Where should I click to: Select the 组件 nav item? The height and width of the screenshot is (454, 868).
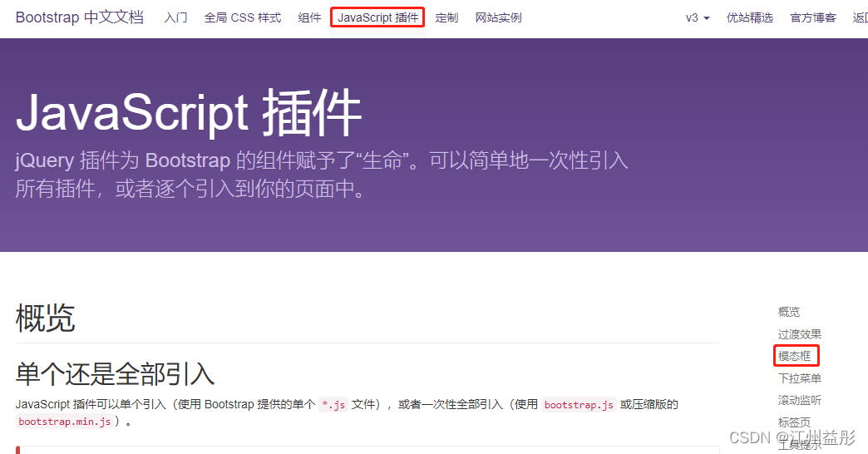click(309, 17)
